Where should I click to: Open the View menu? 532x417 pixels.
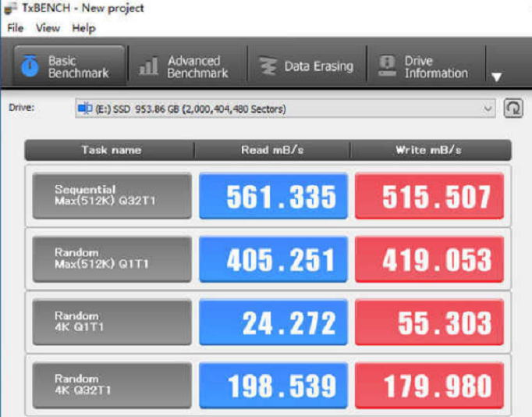point(48,28)
